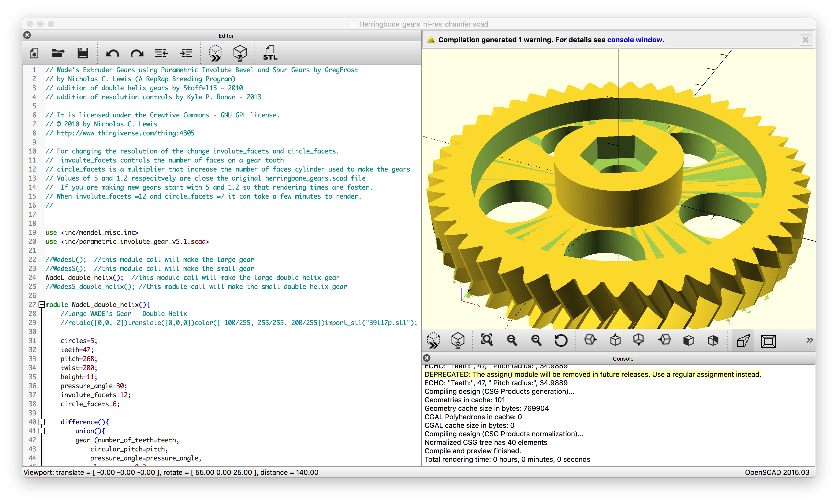The image size is (838, 504).
Task: Click the editor Preview icon
Action: [x=215, y=53]
